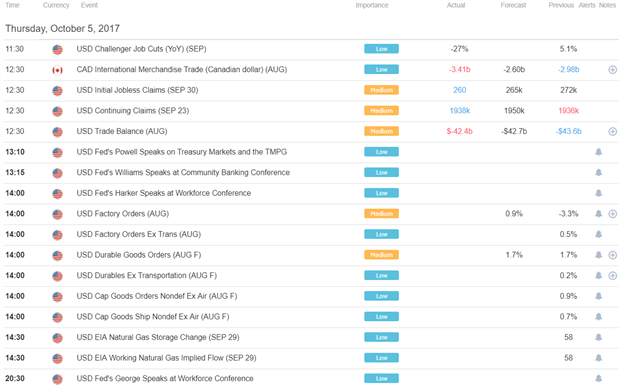Screen dimensions: 625x389
Task: Click US flag on Challenger Job Cuts row
Action: coord(57,50)
